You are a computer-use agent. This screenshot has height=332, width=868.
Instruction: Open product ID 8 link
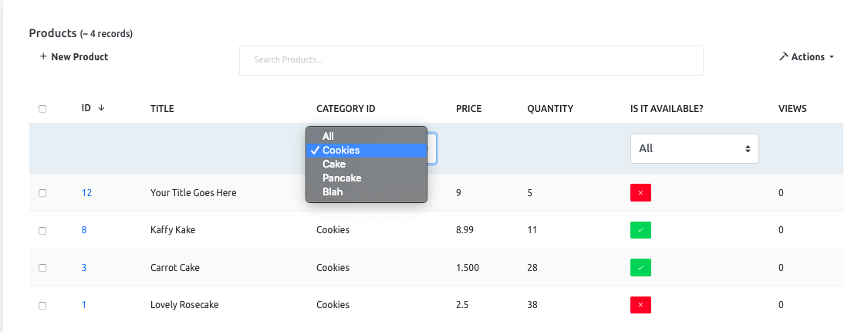click(x=84, y=230)
